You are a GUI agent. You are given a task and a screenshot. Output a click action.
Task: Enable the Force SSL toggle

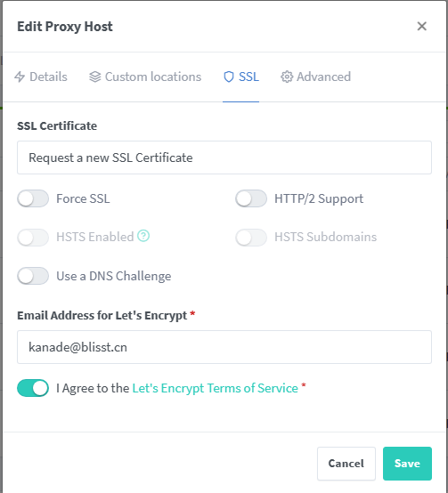(33, 198)
